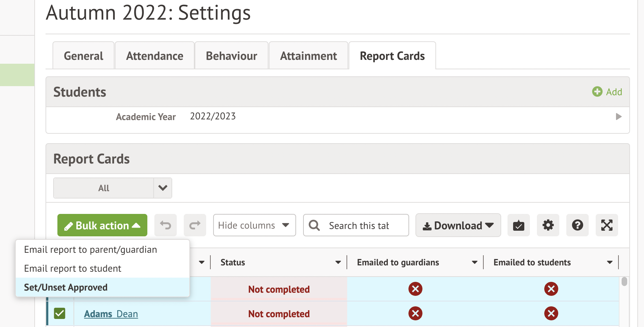Switch to the Attendance tab
The height and width of the screenshot is (327, 644).
pyautogui.click(x=154, y=56)
